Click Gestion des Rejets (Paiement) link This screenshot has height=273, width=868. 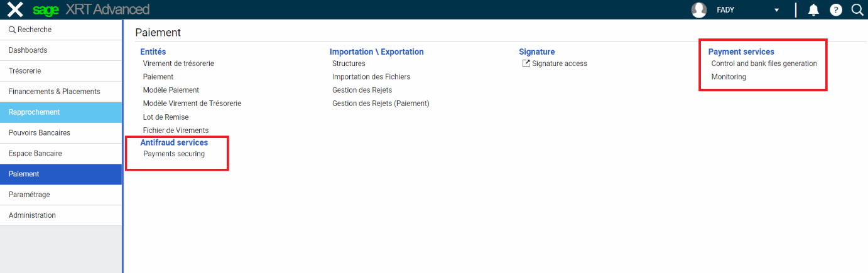point(381,104)
